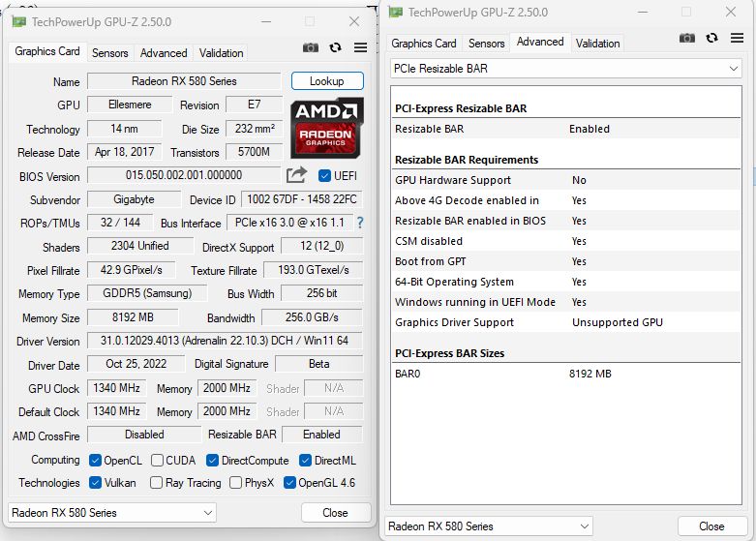Click the Release Date Apr 18, 2017 field

pos(125,152)
